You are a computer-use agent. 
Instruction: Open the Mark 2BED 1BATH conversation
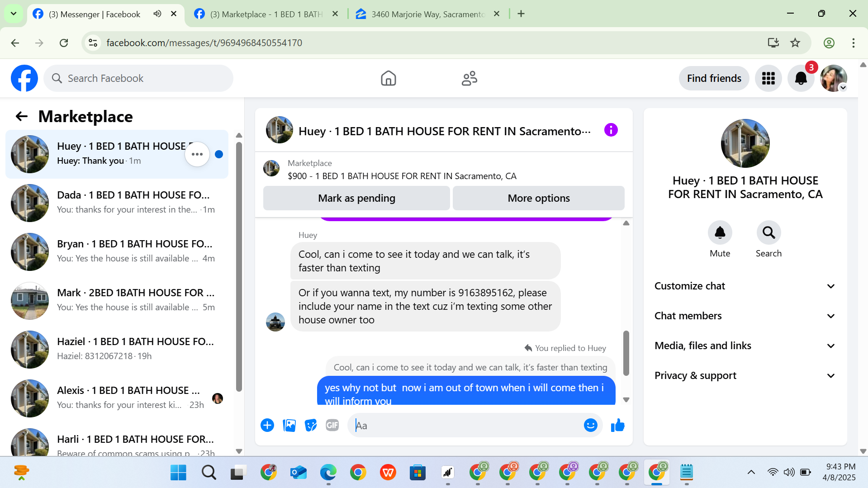pyautogui.click(x=117, y=300)
